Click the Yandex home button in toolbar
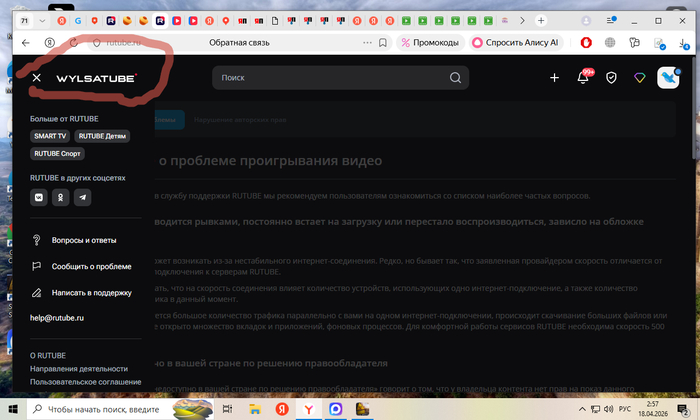This screenshot has width=700, height=420. (x=50, y=43)
